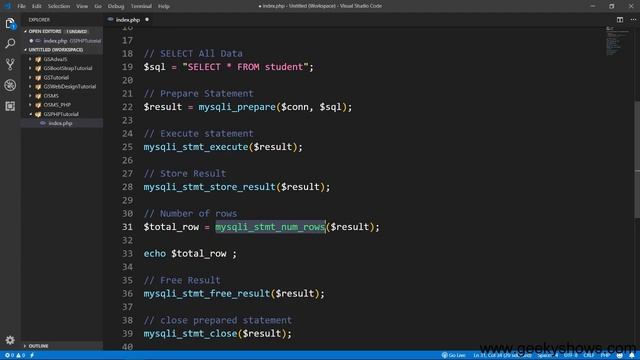Viewport: 640px width, 360px height.
Task: Select the index.php editor tab
Action: point(128,20)
